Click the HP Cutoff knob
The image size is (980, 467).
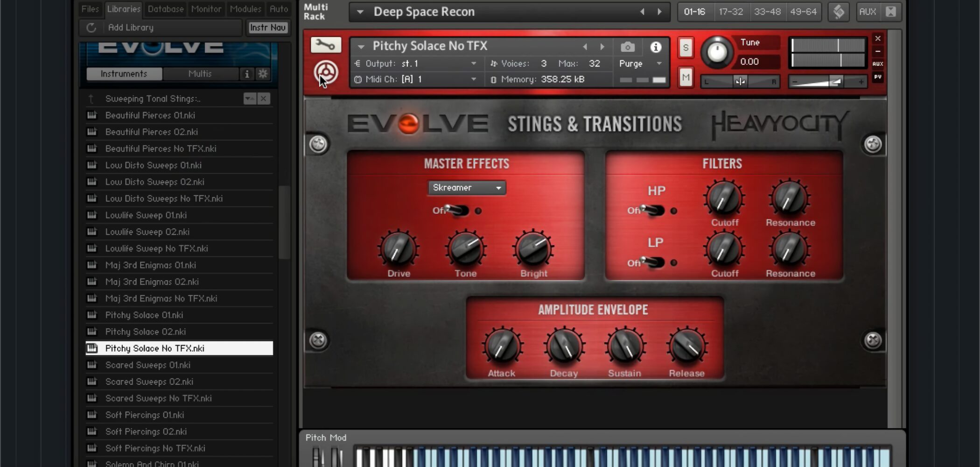tap(724, 198)
